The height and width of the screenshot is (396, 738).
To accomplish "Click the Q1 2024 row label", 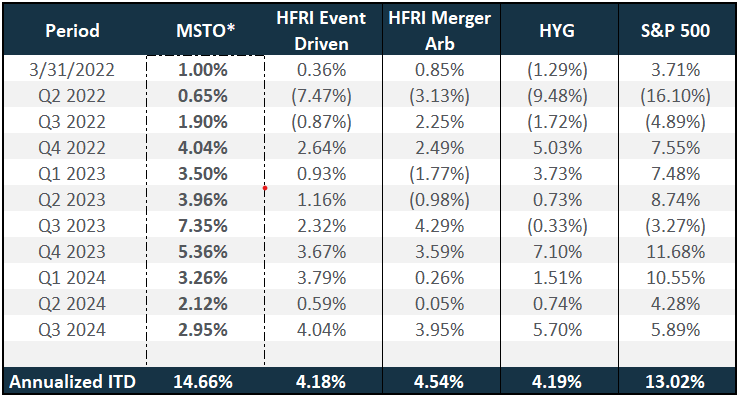I will (72, 278).
